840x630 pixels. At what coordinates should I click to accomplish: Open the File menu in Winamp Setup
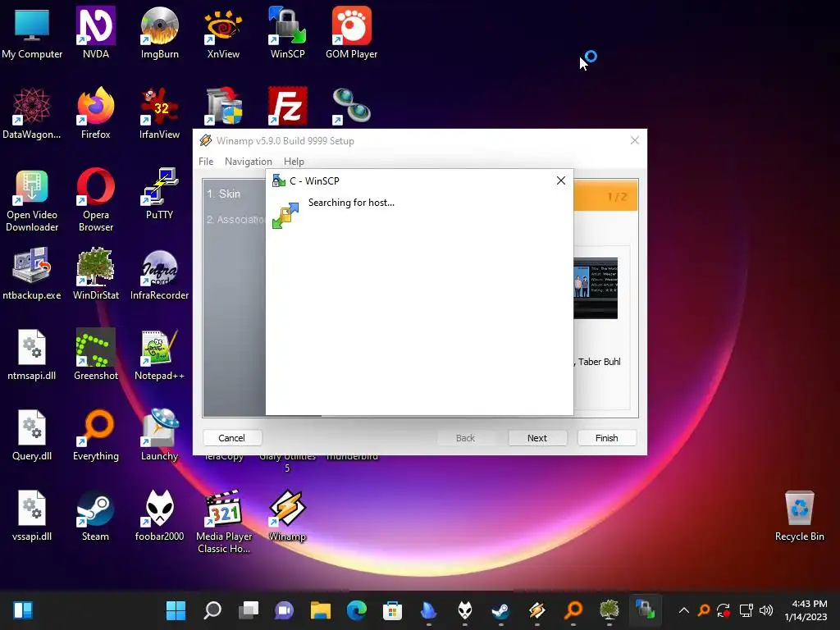coord(206,162)
